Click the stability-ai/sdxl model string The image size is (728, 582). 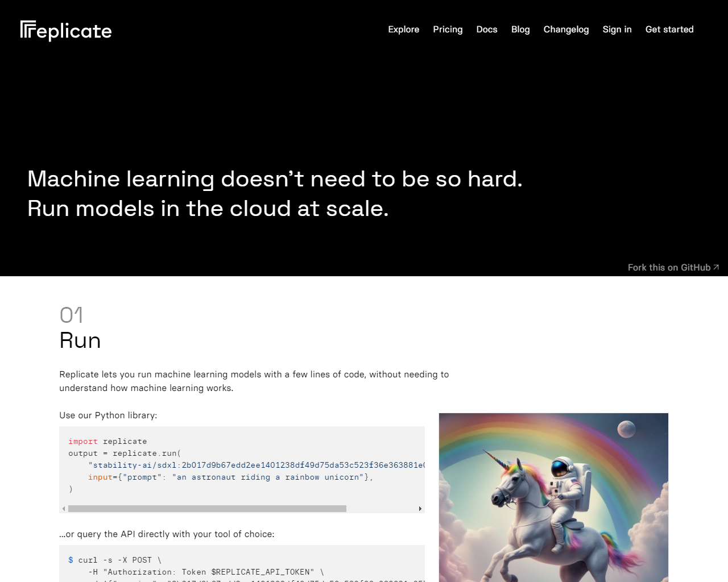coord(257,465)
